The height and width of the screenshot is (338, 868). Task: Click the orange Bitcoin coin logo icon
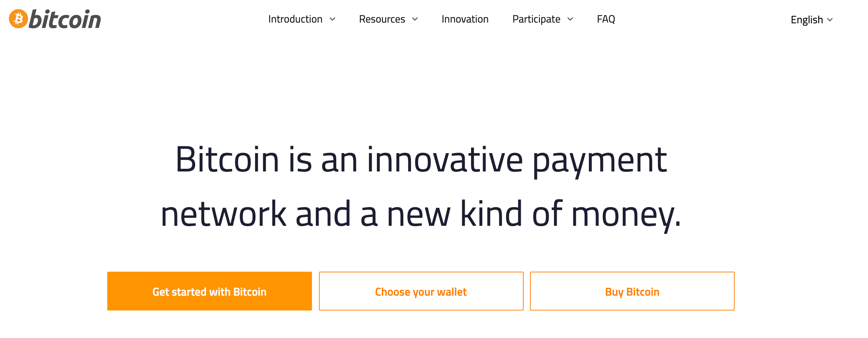click(18, 19)
